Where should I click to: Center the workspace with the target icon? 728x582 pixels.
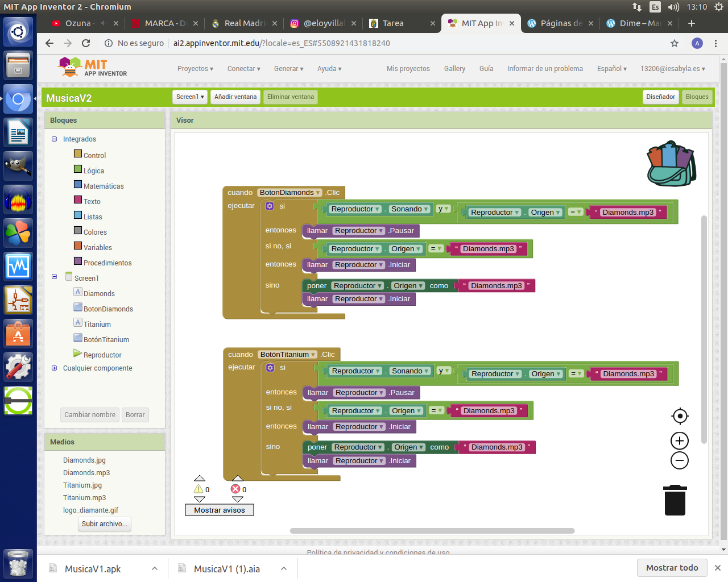pos(680,416)
